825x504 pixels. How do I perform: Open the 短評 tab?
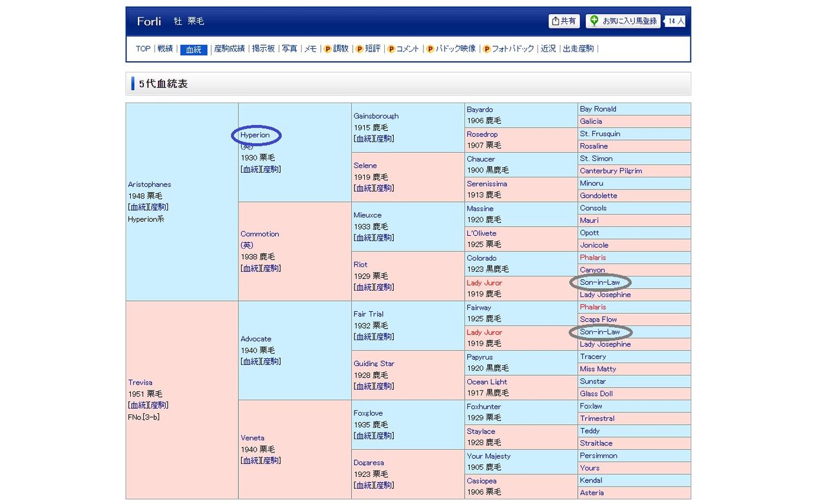click(x=373, y=49)
